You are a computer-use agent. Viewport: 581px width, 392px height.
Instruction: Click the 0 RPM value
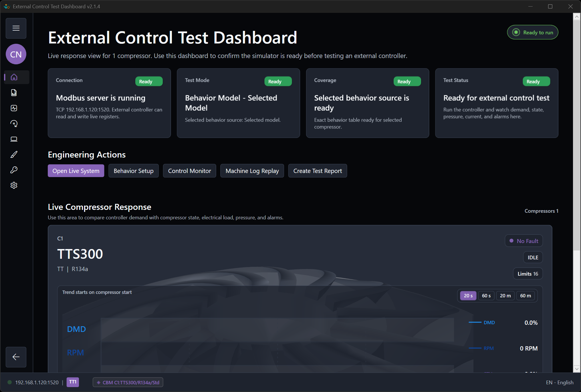click(x=529, y=348)
